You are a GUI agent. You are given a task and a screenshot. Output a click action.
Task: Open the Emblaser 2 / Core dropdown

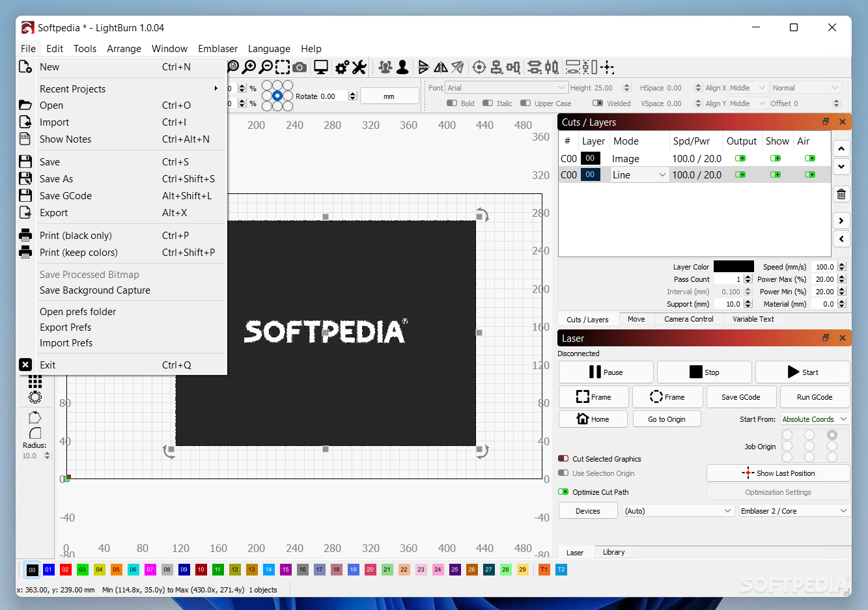pyautogui.click(x=794, y=511)
